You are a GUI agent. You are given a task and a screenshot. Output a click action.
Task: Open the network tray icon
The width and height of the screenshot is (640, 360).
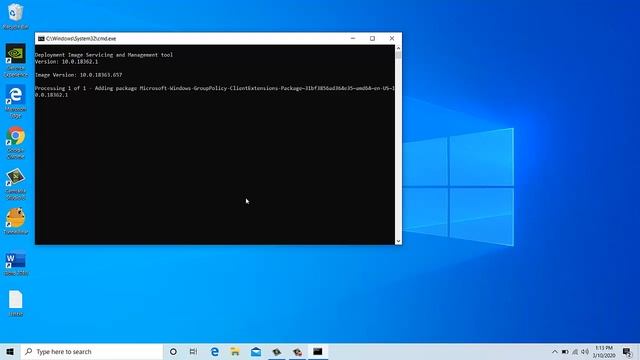(x=575, y=352)
